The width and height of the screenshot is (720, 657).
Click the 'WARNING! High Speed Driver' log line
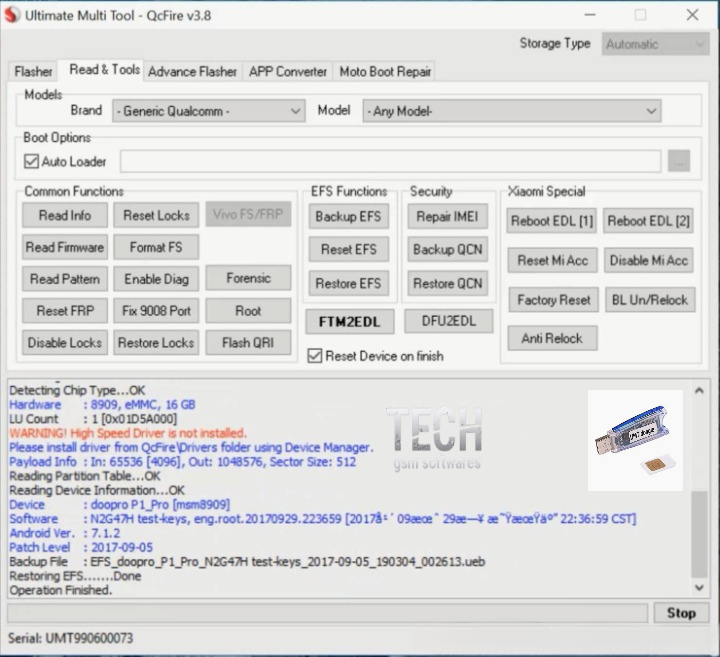click(x=128, y=433)
